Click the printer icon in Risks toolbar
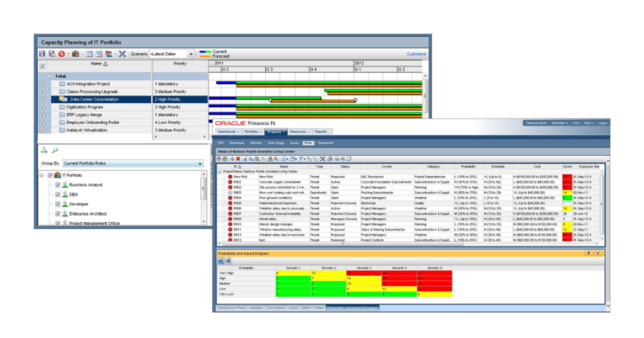Viewport: 644px width, 338px height. (x=337, y=159)
